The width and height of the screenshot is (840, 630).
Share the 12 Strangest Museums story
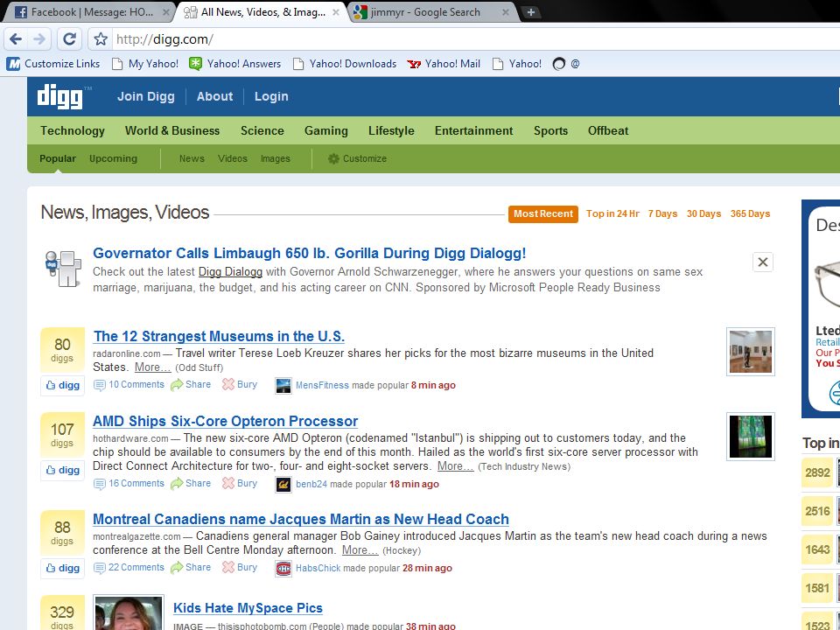pyautogui.click(x=191, y=385)
